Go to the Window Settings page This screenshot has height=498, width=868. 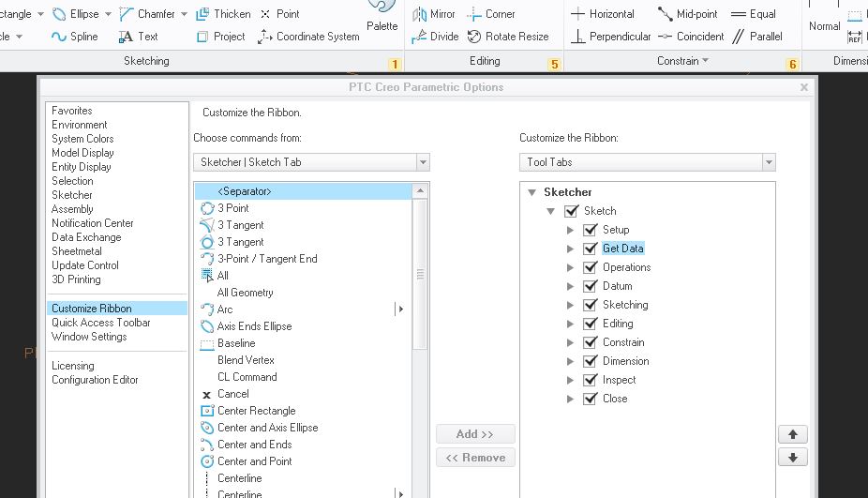point(89,337)
